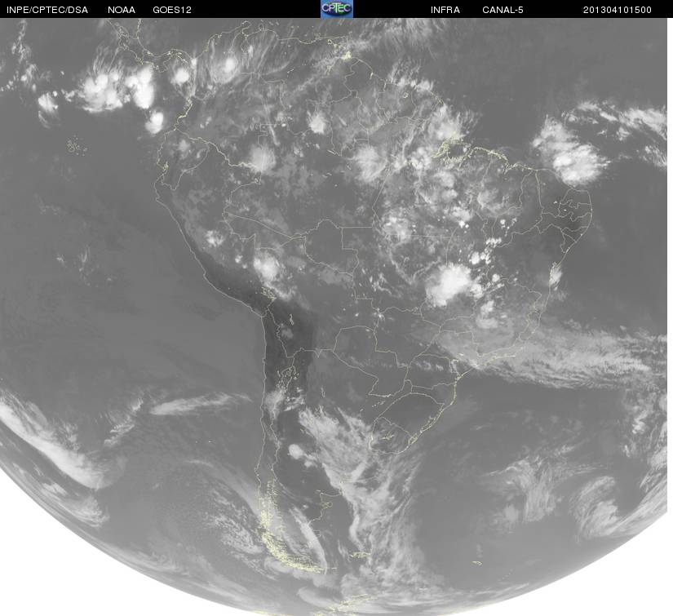673x616 pixels.
Task: Click the 201304101500 timestamp
Action: [618, 10]
